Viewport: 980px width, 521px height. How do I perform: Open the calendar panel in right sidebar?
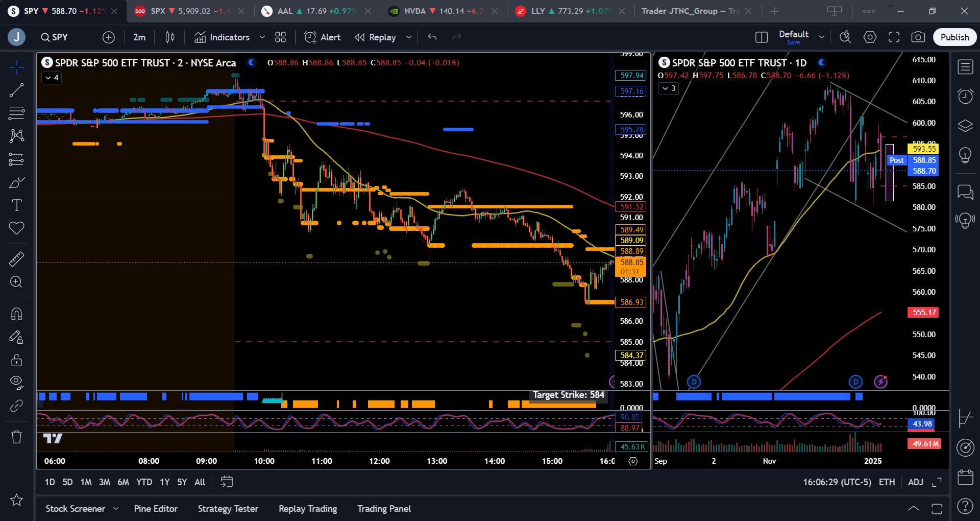click(x=965, y=477)
